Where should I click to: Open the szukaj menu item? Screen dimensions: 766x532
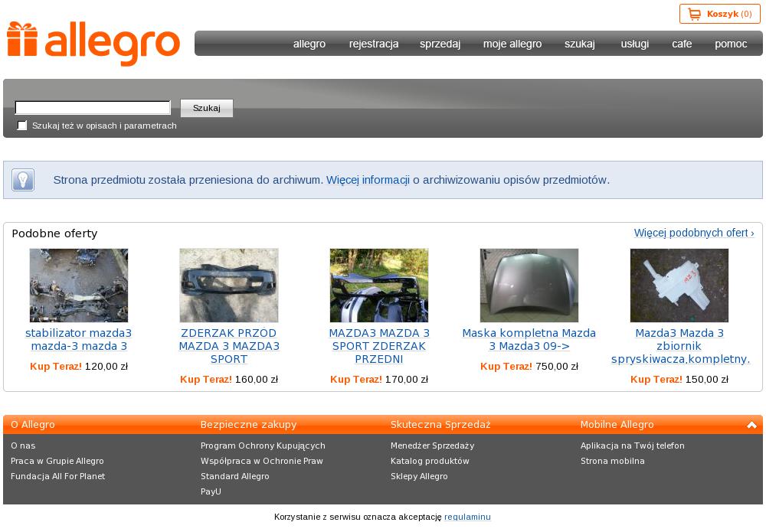[x=580, y=44]
